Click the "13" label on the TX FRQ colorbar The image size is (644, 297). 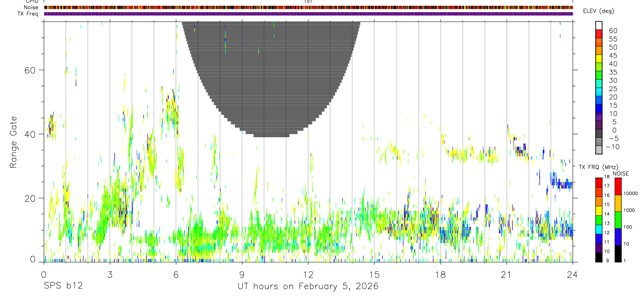tap(606, 223)
